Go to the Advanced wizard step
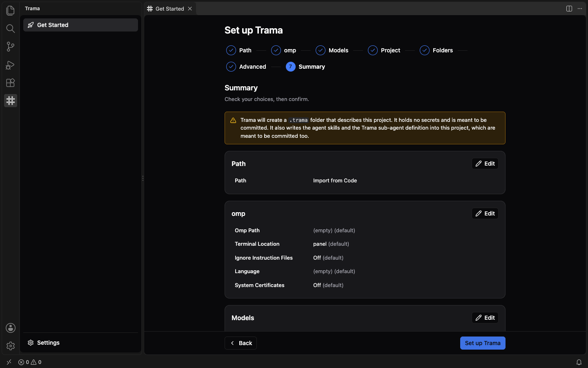 (x=246, y=67)
